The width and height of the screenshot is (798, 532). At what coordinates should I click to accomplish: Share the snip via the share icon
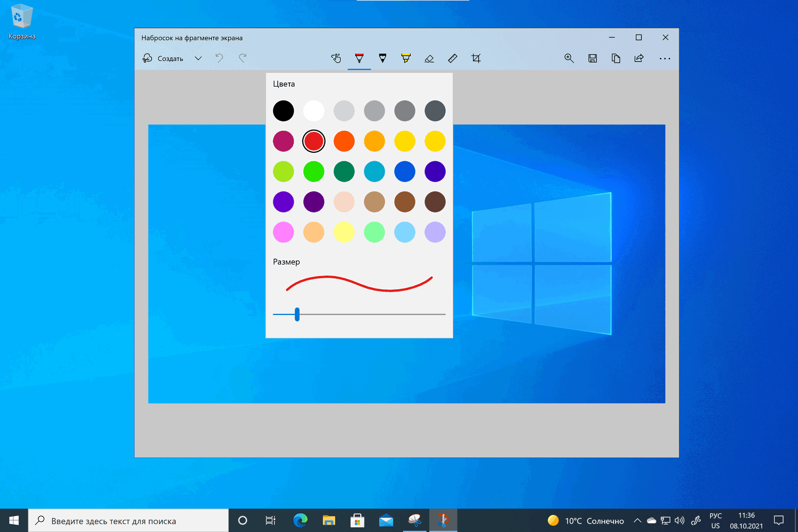tap(639, 59)
